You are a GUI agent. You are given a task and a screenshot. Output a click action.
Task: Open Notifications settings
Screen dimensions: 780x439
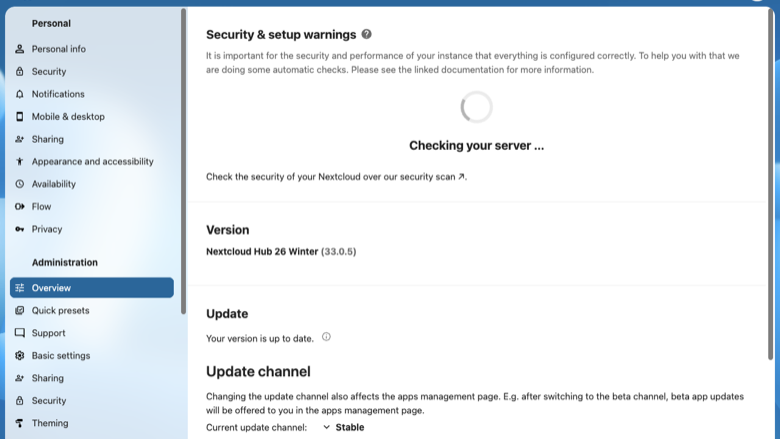(92, 94)
